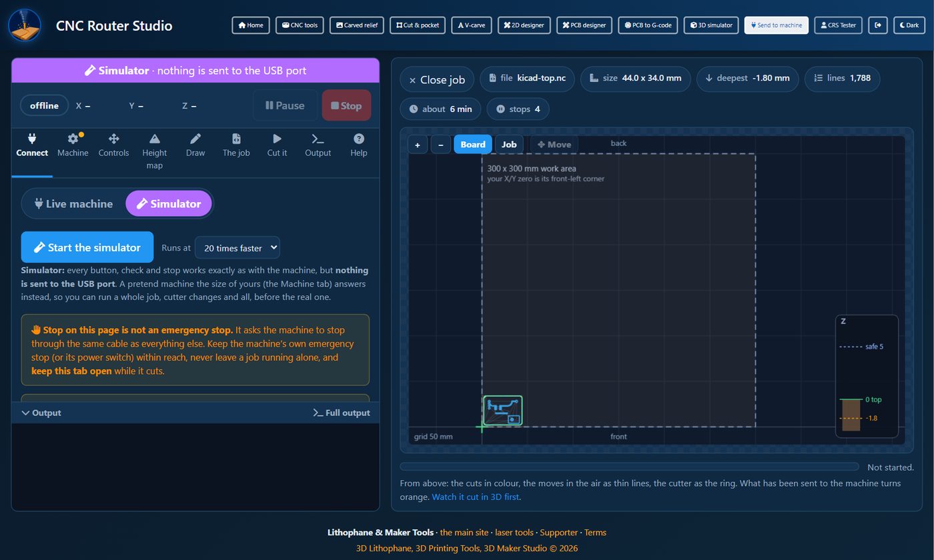Open the Cut it tab with play icon
Viewport: 934px width, 560px height.
point(277,145)
